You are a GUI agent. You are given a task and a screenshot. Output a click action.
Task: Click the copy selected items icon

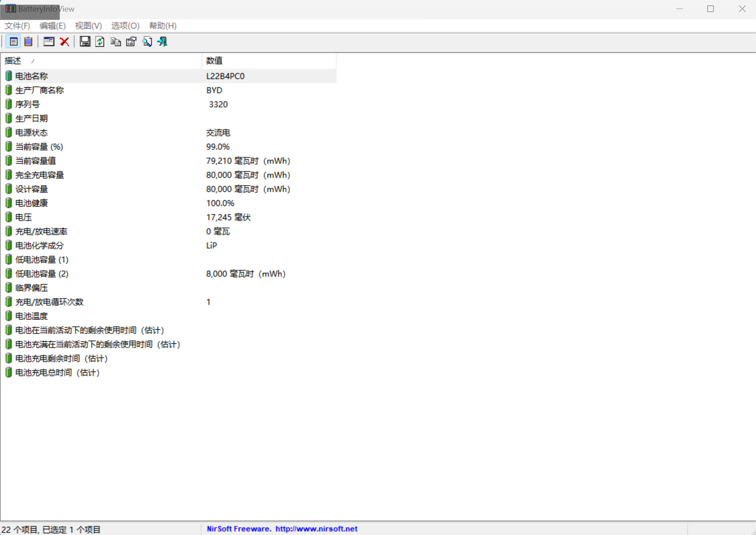[x=116, y=42]
